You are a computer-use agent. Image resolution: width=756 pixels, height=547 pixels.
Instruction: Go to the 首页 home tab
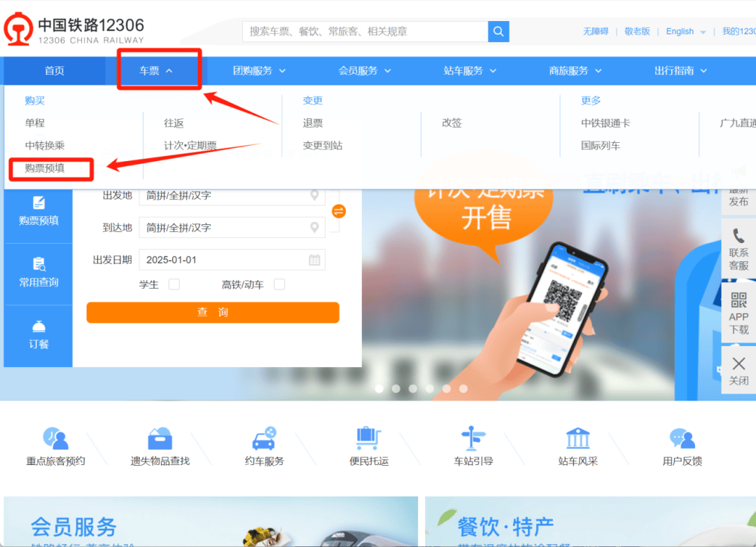(55, 71)
